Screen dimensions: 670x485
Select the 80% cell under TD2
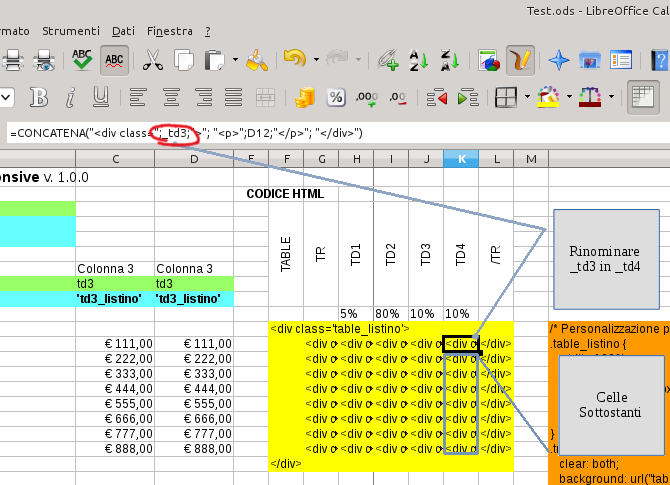391,314
